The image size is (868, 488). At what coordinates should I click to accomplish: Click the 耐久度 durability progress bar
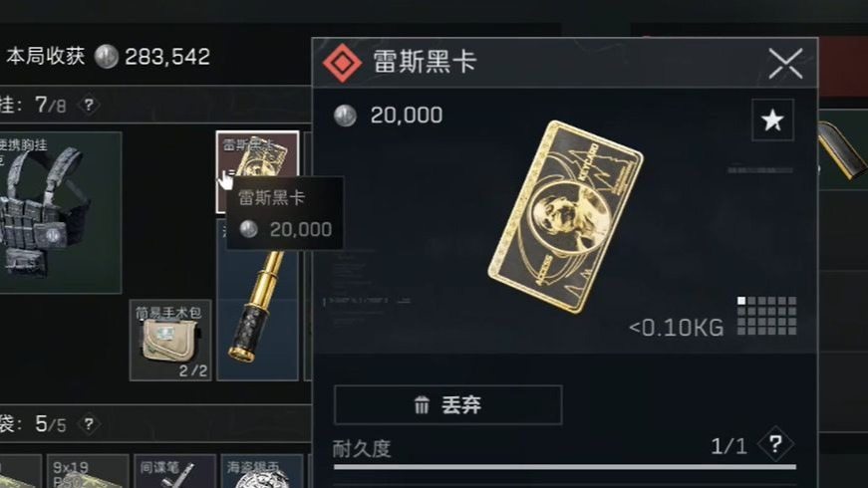click(x=565, y=467)
